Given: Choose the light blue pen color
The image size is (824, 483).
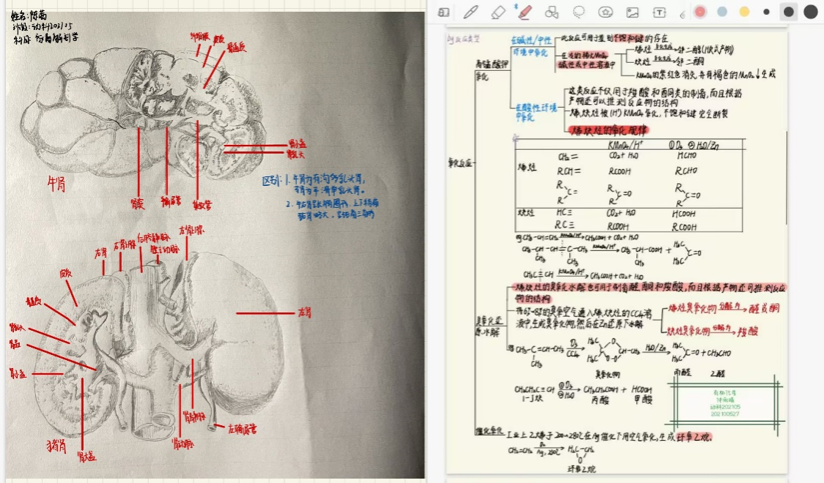Looking at the screenshot, I should [x=722, y=12].
